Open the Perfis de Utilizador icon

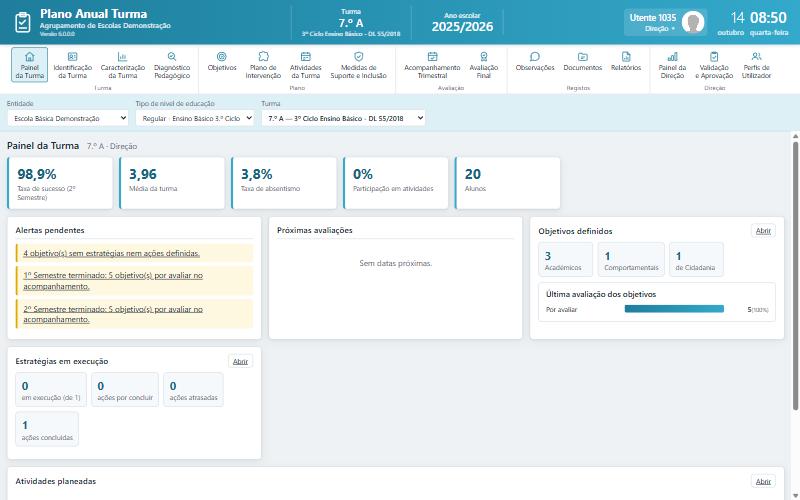pyautogui.click(x=757, y=56)
